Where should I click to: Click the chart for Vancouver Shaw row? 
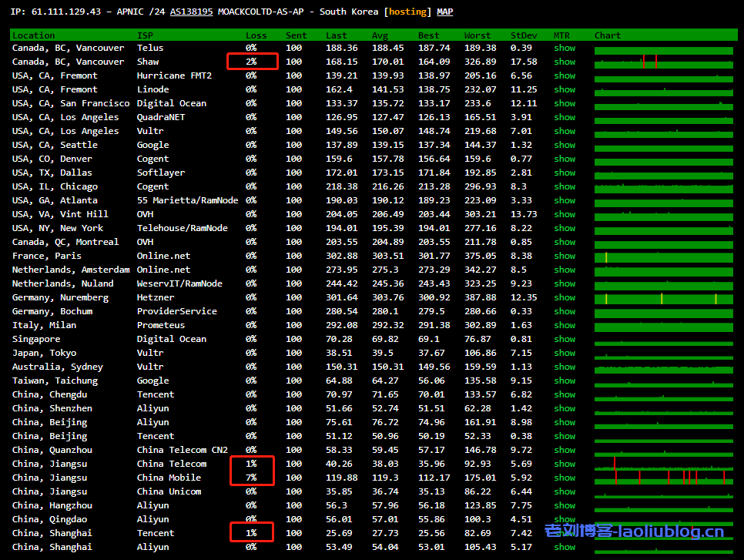[x=663, y=62]
